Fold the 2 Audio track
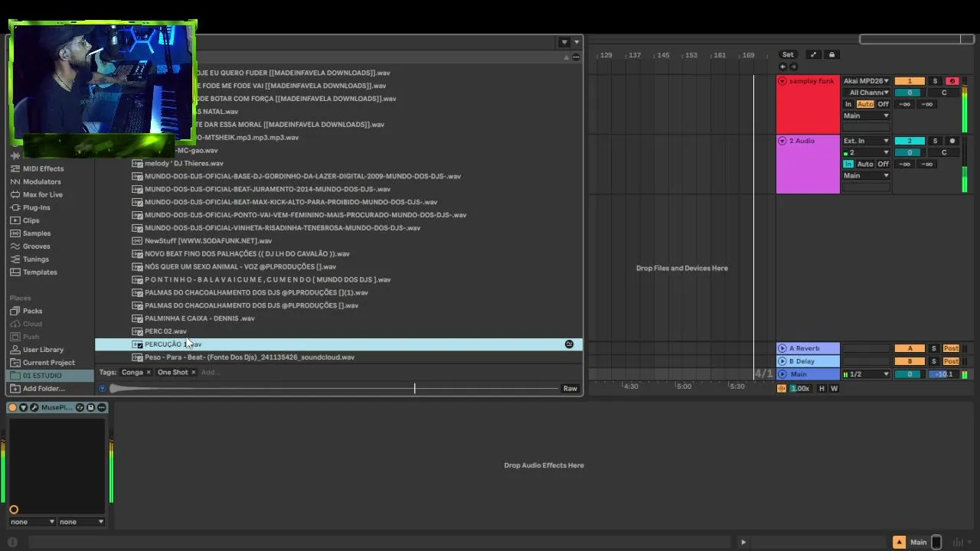The width and height of the screenshot is (980, 551). click(x=782, y=141)
